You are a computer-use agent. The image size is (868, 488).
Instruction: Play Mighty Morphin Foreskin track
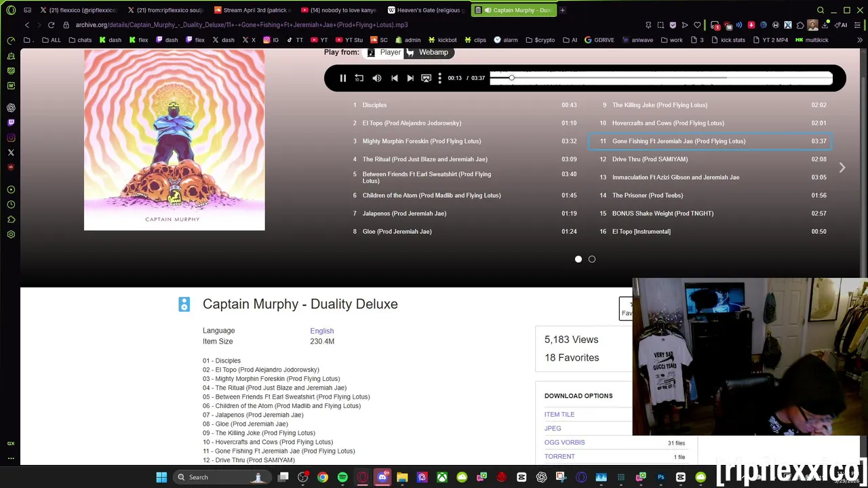click(x=465, y=141)
